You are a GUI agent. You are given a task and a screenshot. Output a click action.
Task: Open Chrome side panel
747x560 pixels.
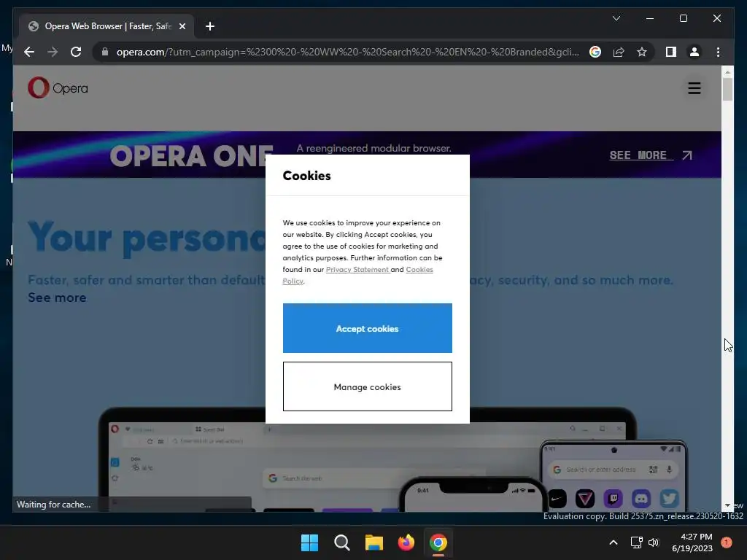(x=671, y=52)
